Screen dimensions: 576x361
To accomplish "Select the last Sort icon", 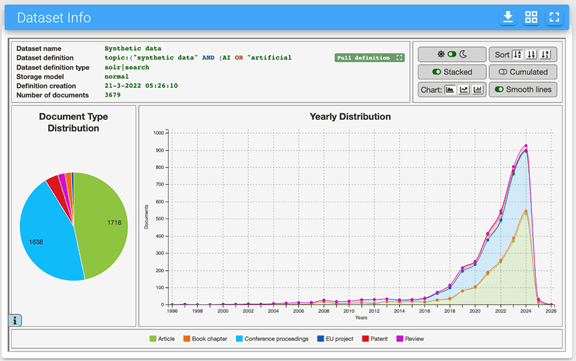I will tap(546, 55).
